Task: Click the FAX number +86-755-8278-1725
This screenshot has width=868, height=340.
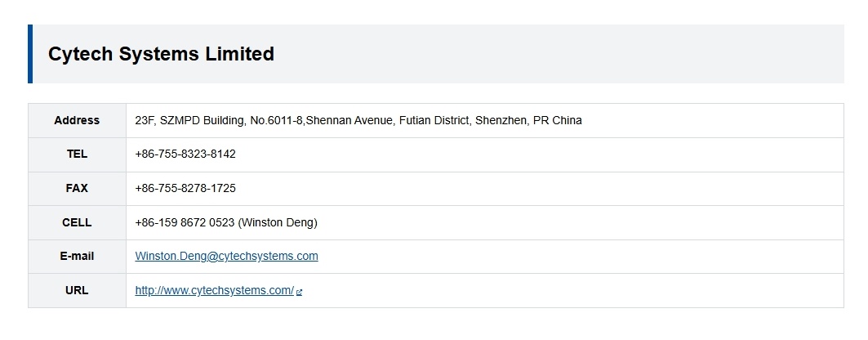Action: pyautogui.click(x=185, y=188)
